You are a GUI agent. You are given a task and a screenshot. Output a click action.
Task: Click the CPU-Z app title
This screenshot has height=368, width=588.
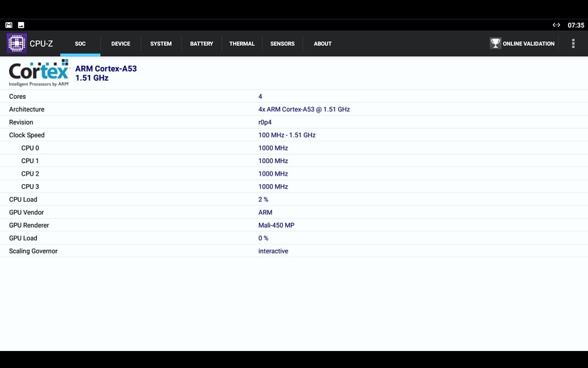tap(41, 44)
